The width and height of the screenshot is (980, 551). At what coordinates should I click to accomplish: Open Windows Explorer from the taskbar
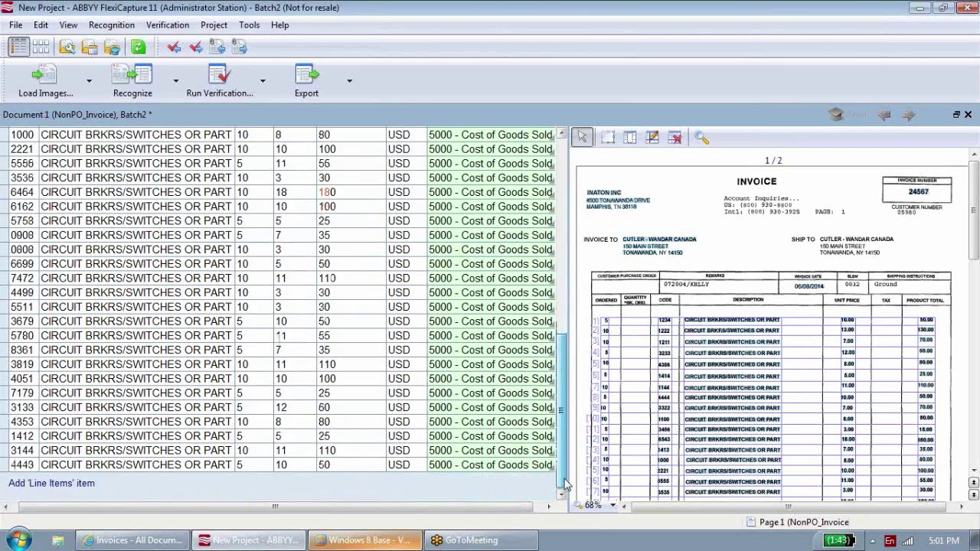tap(57, 540)
